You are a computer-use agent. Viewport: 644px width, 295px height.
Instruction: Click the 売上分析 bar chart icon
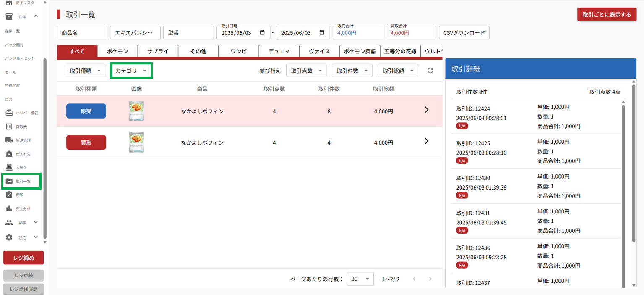coord(9,208)
